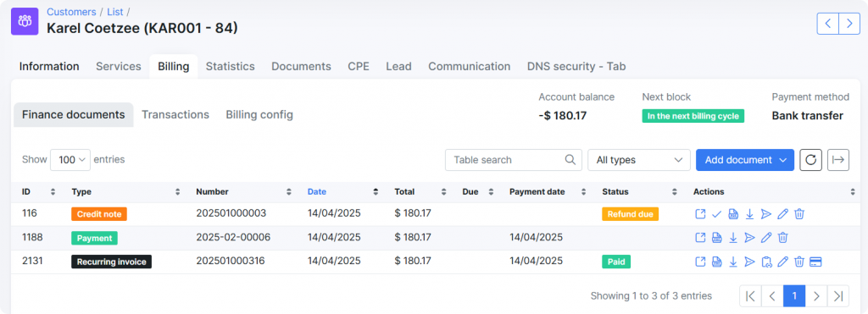Expand the Add document dropdown

(745, 160)
